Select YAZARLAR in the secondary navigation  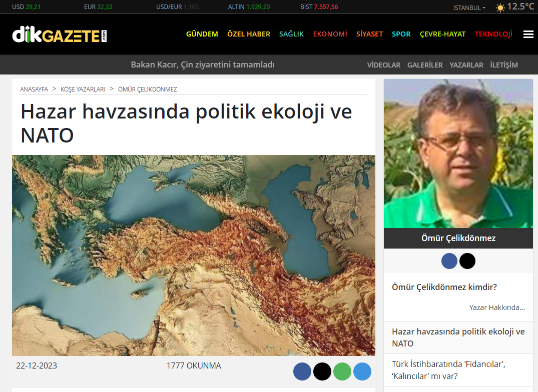point(466,65)
